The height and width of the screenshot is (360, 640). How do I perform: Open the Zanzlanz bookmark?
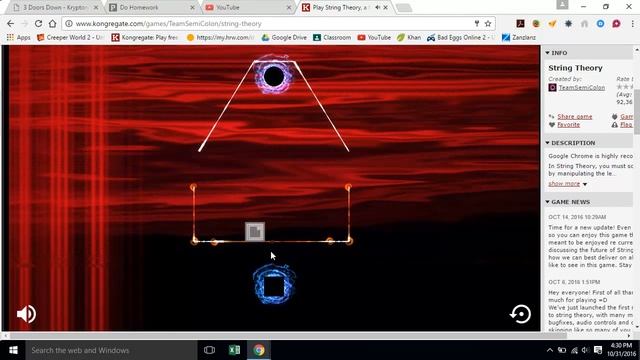(x=519, y=38)
